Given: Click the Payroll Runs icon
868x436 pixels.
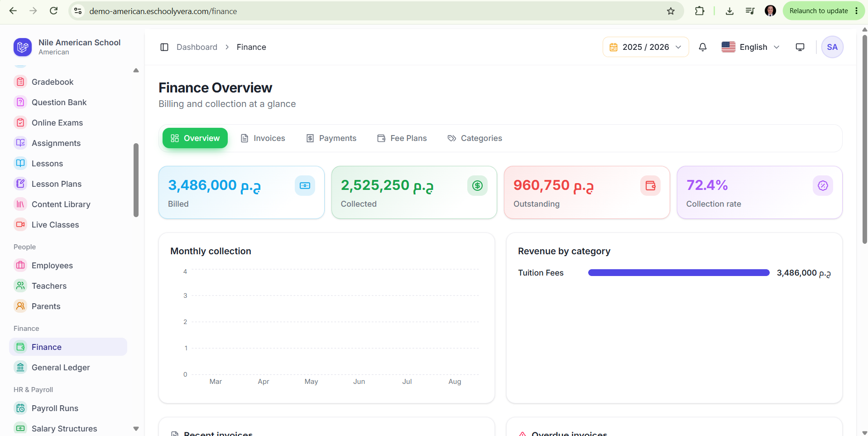Looking at the screenshot, I should tap(20, 408).
